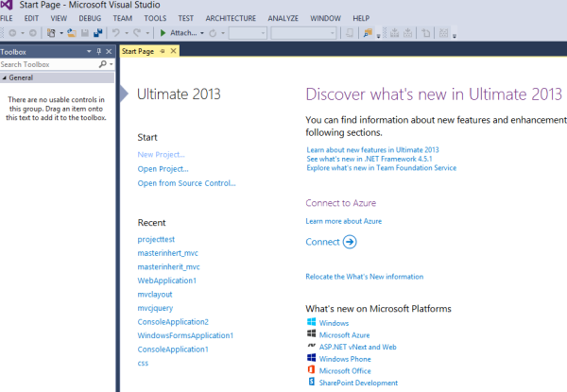The image size is (567, 392).
Task: Open the FILE menu
Action: (x=7, y=19)
